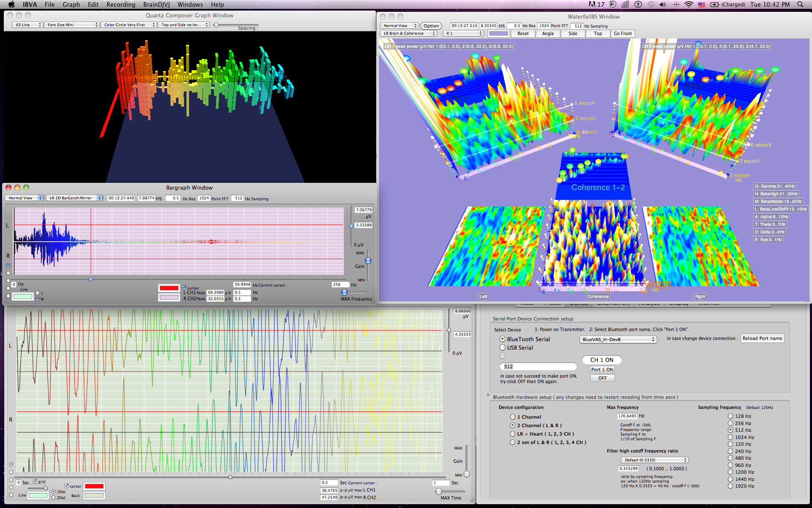812x508 pixels.
Task: Click the 0.333299 ratio input field
Action: [628, 469]
